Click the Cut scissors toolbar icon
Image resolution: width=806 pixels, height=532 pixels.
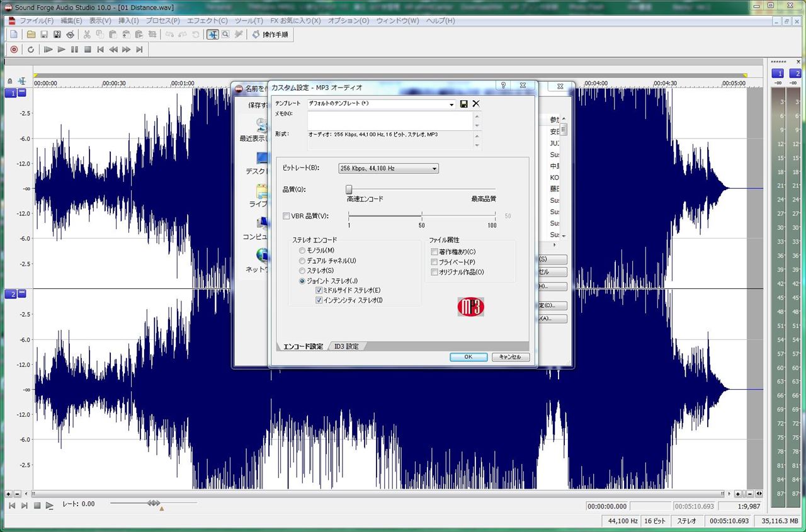click(87, 35)
